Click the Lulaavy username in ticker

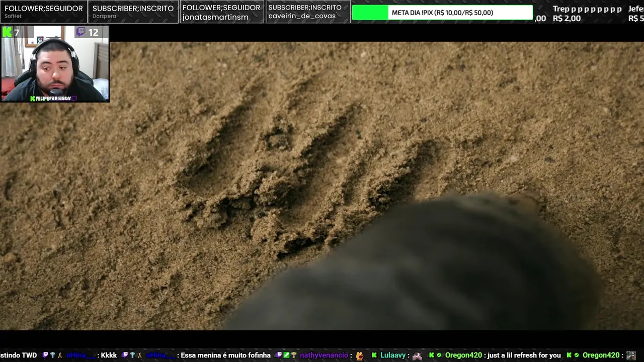(x=393, y=355)
